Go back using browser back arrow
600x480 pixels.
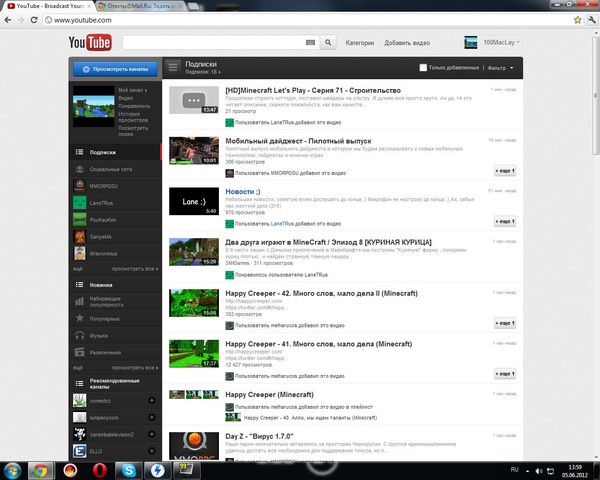[8, 20]
